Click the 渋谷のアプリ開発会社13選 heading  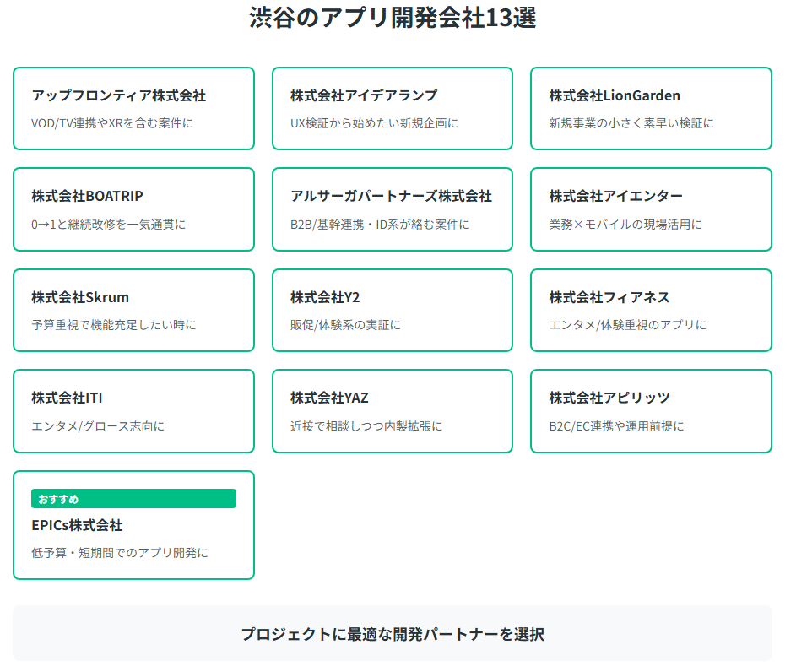point(393,18)
